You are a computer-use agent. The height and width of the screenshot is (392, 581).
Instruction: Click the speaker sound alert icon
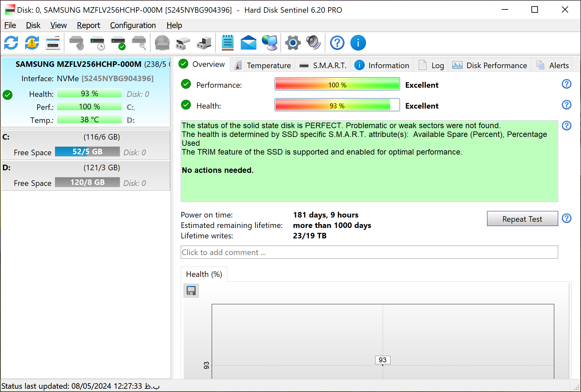[313, 43]
